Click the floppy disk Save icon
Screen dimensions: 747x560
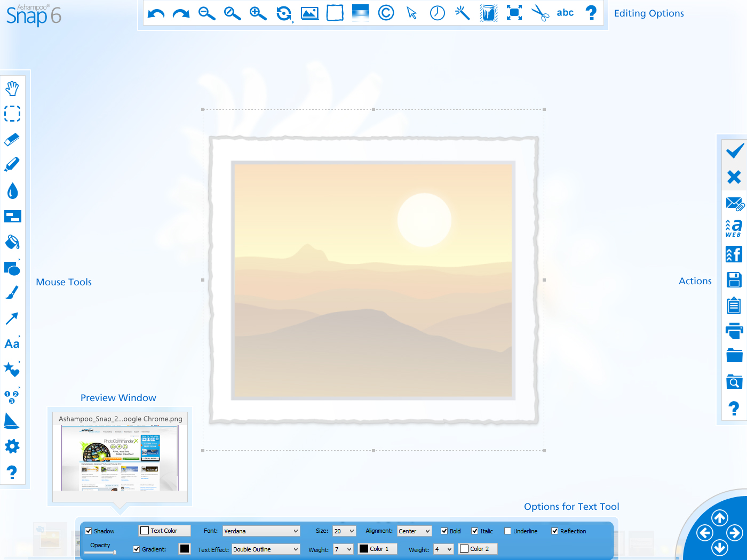pos(734,280)
